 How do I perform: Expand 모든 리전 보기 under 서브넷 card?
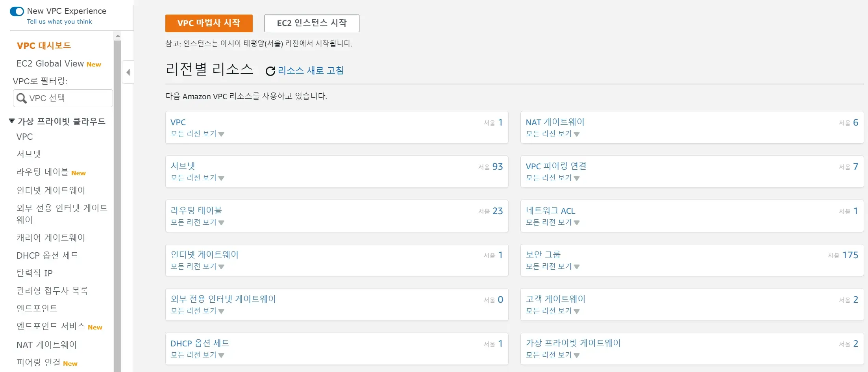pos(197,178)
